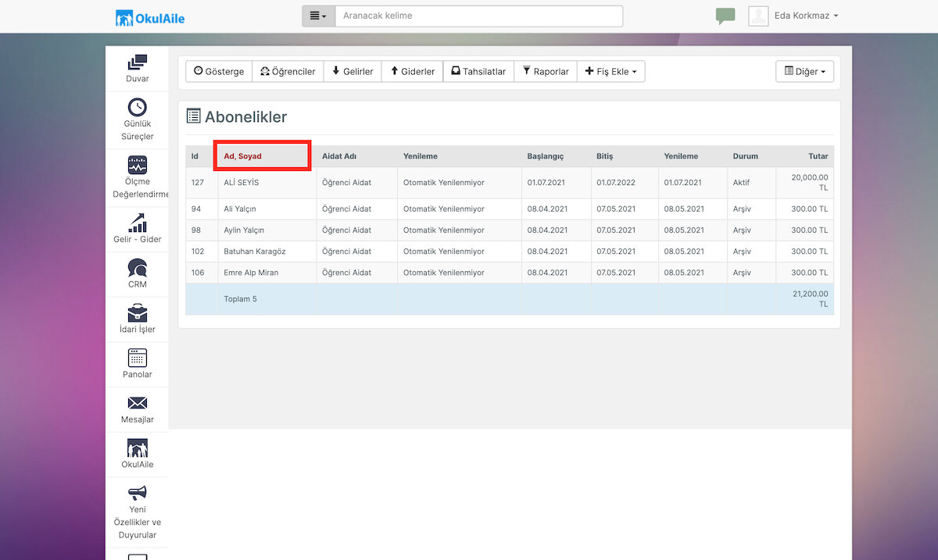938x560 pixels.
Task: Click the Id column header
Action: click(x=195, y=156)
